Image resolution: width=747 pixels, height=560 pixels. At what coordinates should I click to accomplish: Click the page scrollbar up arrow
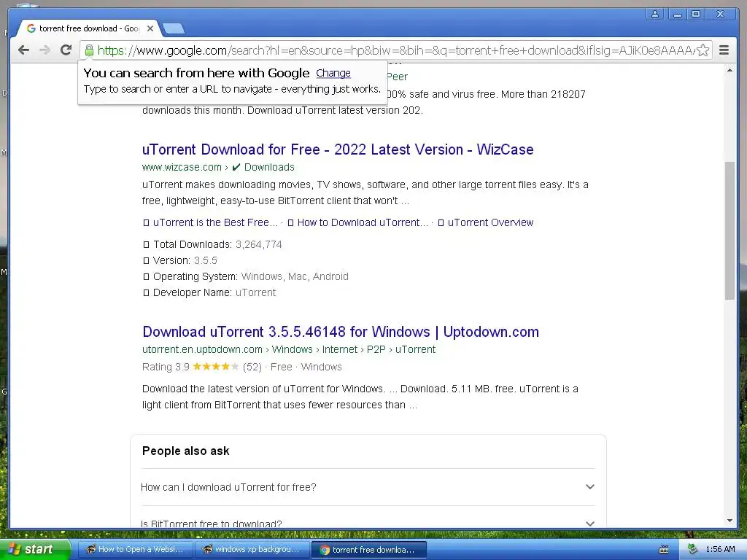point(729,71)
